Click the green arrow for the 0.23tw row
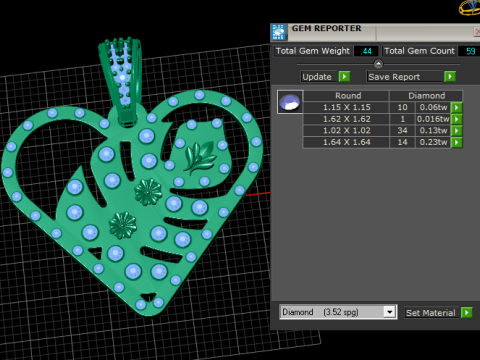480x360 pixels. (457, 142)
